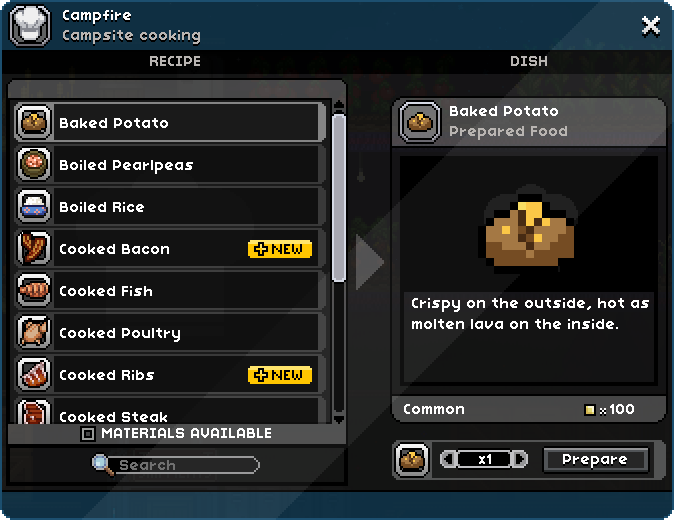The image size is (674, 520).
Task: Click the chef hat Campfire icon
Action: (30, 25)
